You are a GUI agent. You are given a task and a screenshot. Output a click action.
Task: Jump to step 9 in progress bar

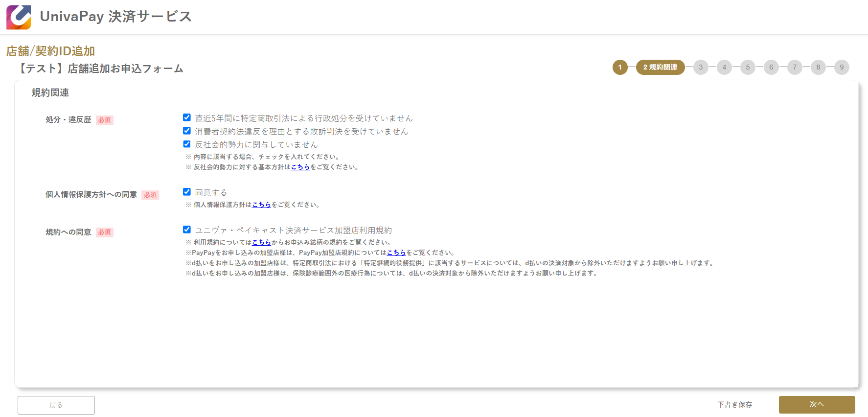(x=842, y=67)
